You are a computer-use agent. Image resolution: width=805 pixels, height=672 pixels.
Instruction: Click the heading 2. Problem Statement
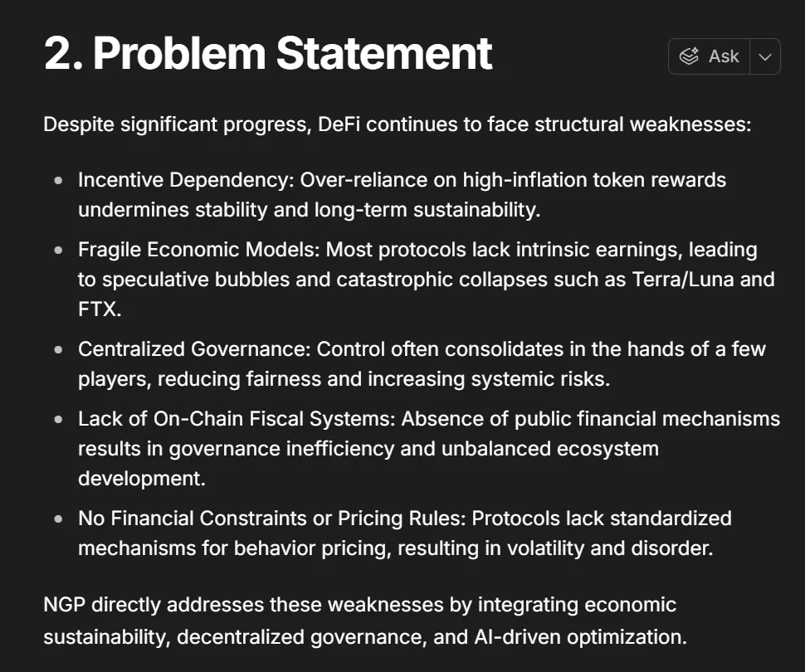(x=266, y=53)
